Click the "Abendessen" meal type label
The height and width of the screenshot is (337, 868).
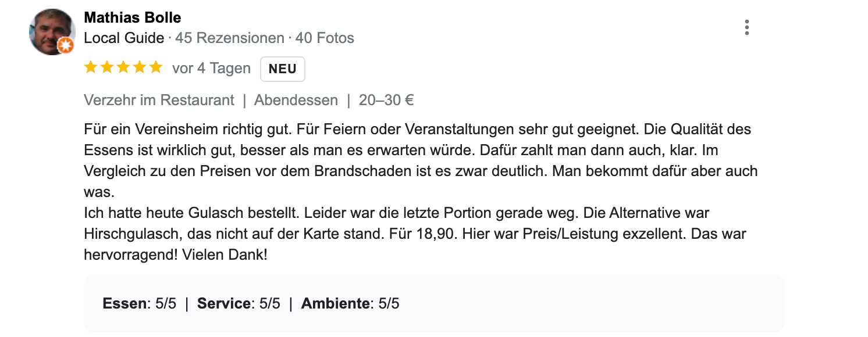296,101
